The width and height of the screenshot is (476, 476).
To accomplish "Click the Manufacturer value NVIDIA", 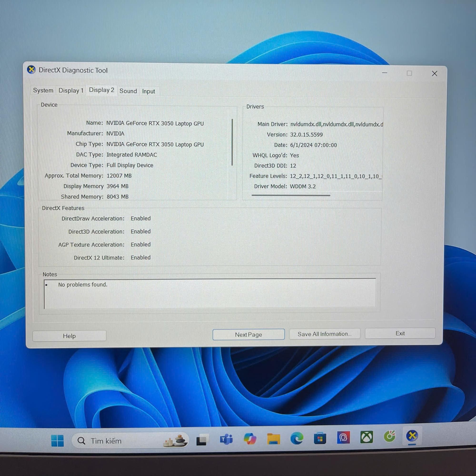I will coord(115,134).
